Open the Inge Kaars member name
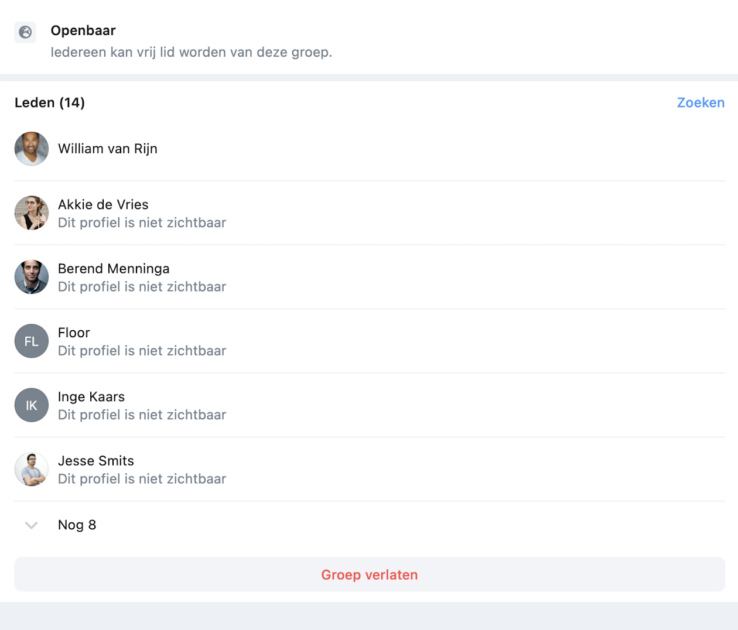The height and width of the screenshot is (630, 738). coord(91,397)
